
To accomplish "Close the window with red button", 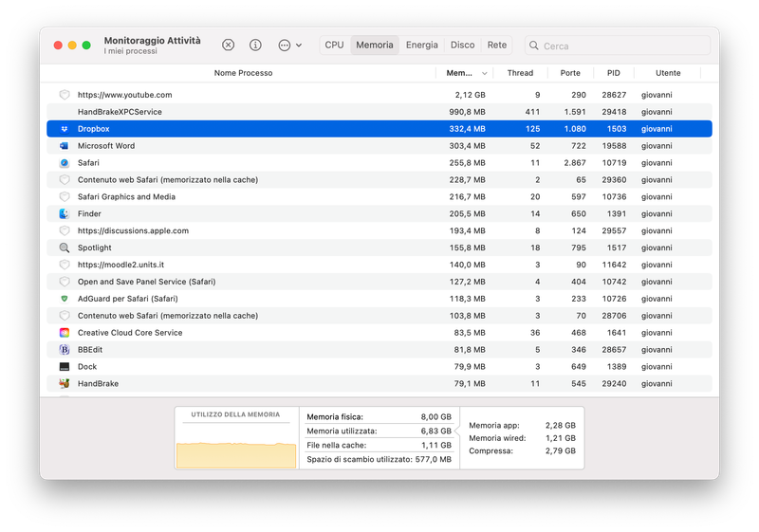I will [x=58, y=45].
